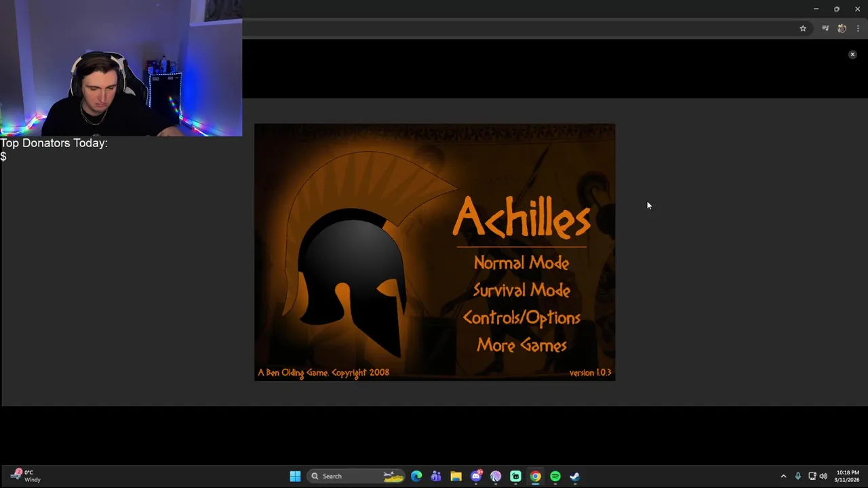Click the 'version 1.0.3' label
Image resolution: width=868 pixels, height=488 pixels.
pyautogui.click(x=590, y=373)
